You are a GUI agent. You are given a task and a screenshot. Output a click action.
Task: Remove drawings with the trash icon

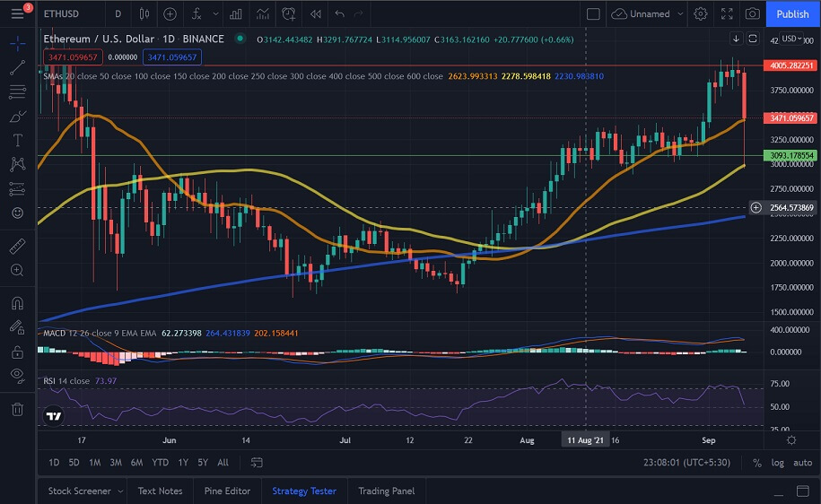17,409
